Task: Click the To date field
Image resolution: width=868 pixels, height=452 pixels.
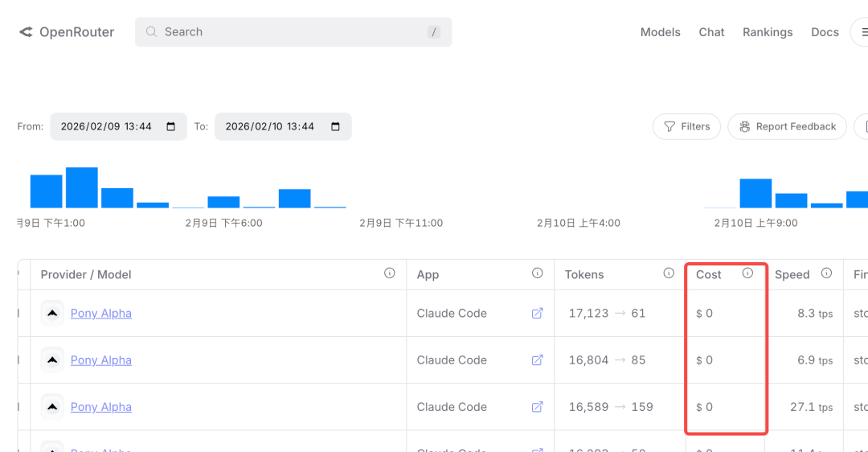Action: click(283, 126)
